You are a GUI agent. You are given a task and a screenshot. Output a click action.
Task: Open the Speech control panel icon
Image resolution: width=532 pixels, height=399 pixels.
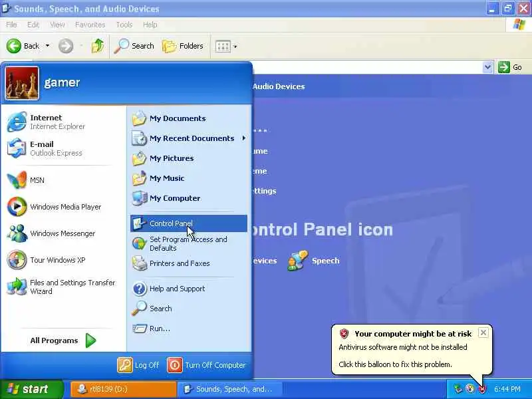313,261
